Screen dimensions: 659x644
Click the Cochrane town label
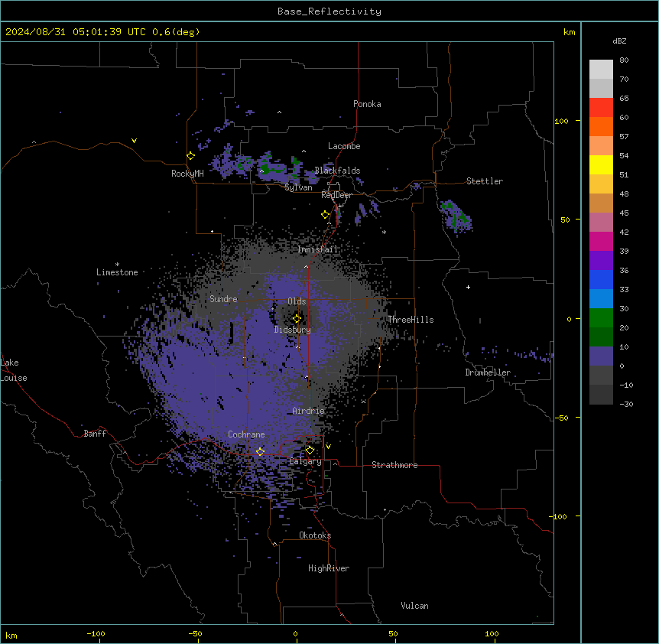[246, 434]
